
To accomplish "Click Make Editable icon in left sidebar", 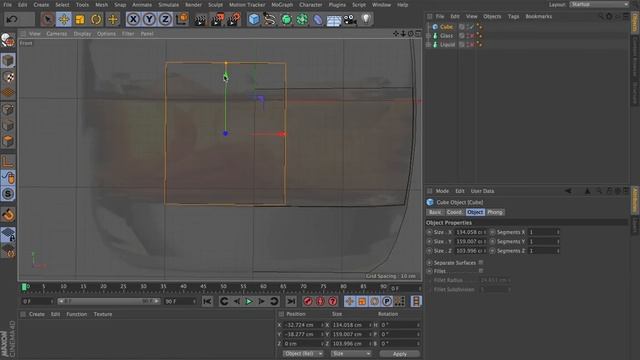I will 8,40.
